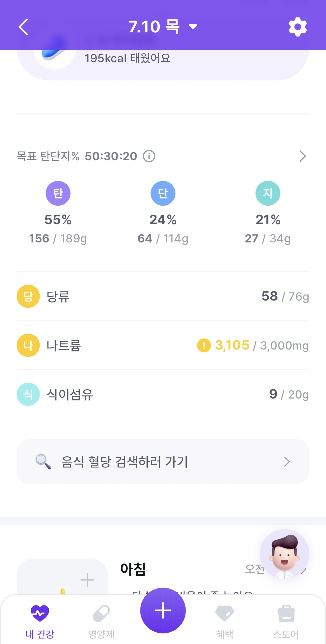Open the 식이섬유 dietary fiber row
The width and height of the screenshot is (326, 644).
pyautogui.click(x=163, y=394)
